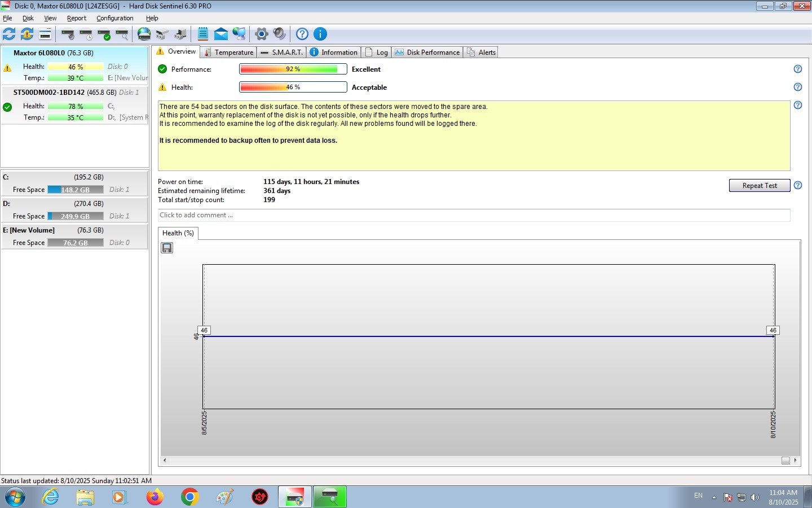Screen dimensions: 812x508
Task: Open the View menu
Action: click(50, 18)
